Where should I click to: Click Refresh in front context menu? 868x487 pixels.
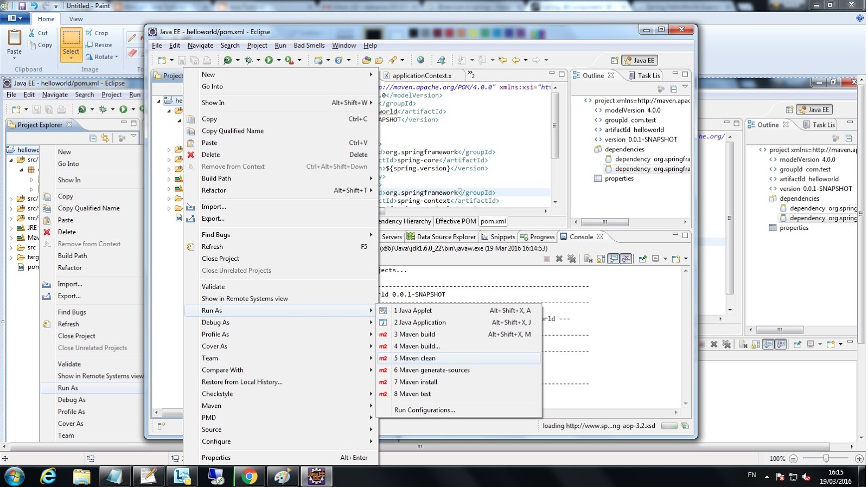click(x=280, y=247)
